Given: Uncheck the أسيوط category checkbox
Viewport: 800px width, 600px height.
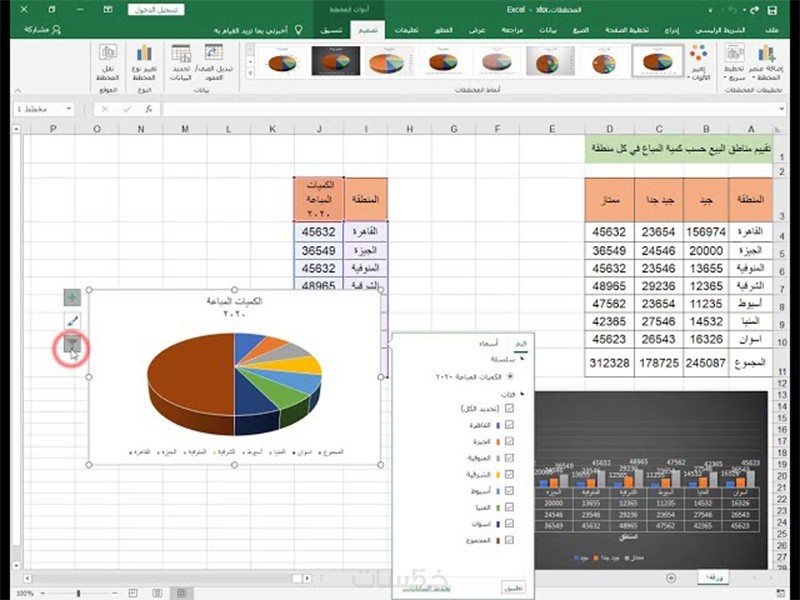Looking at the screenshot, I should (x=509, y=491).
